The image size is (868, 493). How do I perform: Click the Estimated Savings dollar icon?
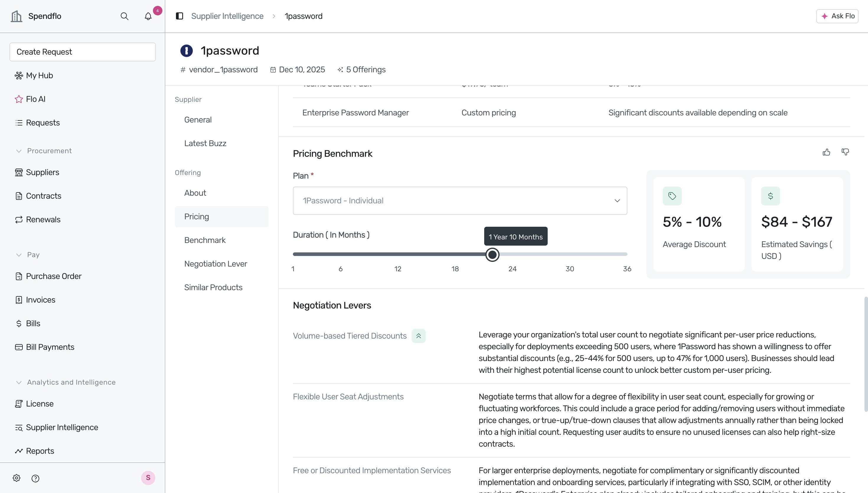tap(771, 196)
